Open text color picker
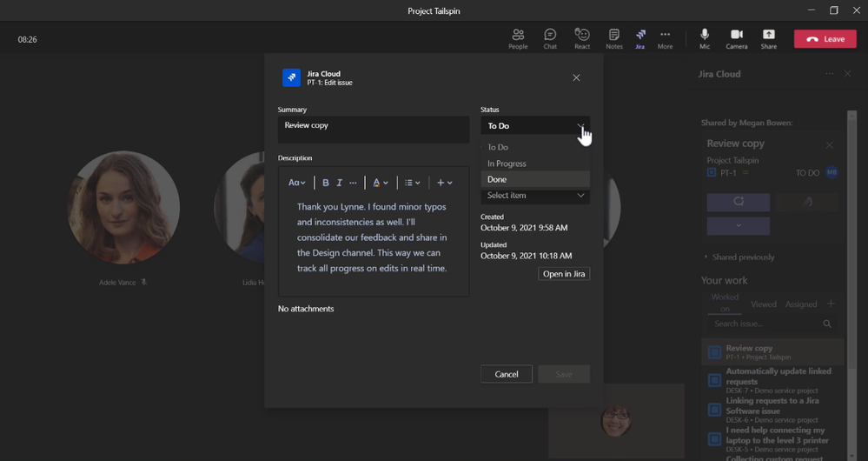This screenshot has height=461, width=868. click(x=381, y=183)
